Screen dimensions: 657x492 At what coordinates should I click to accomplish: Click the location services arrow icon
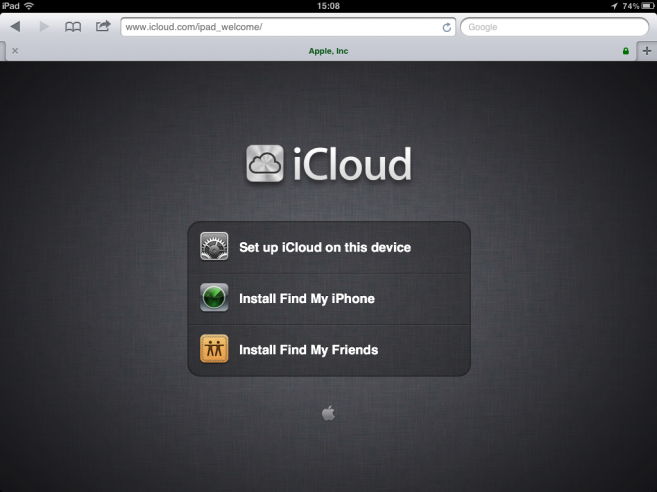(614, 6)
